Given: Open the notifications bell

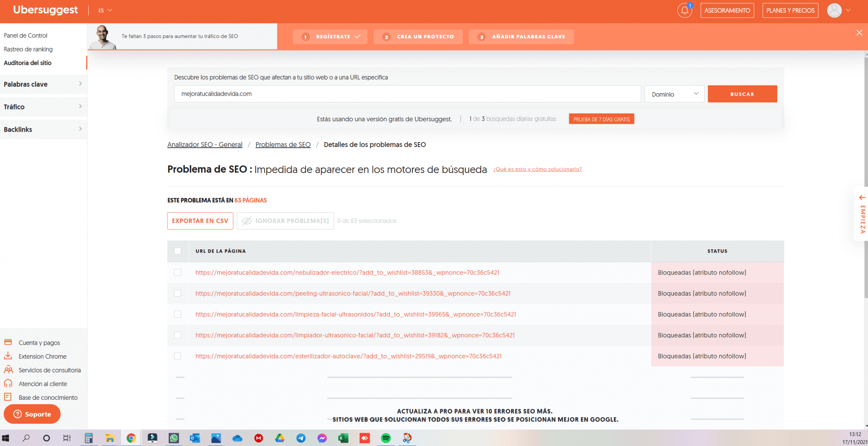Looking at the screenshot, I should click(x=684, y=10).
